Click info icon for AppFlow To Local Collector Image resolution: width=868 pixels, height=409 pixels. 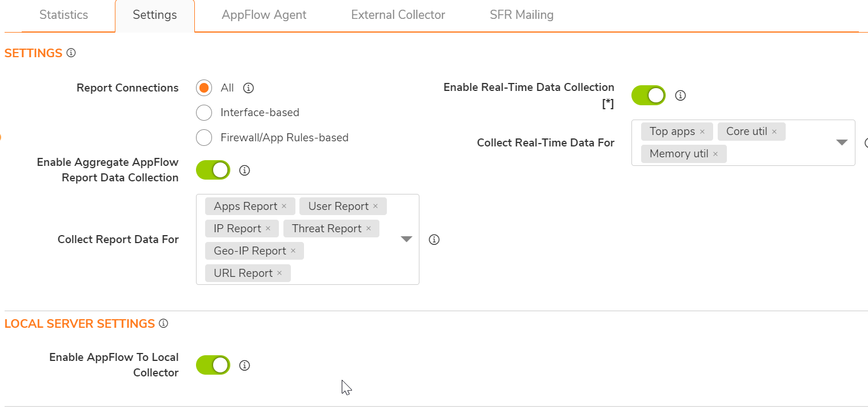245,366
